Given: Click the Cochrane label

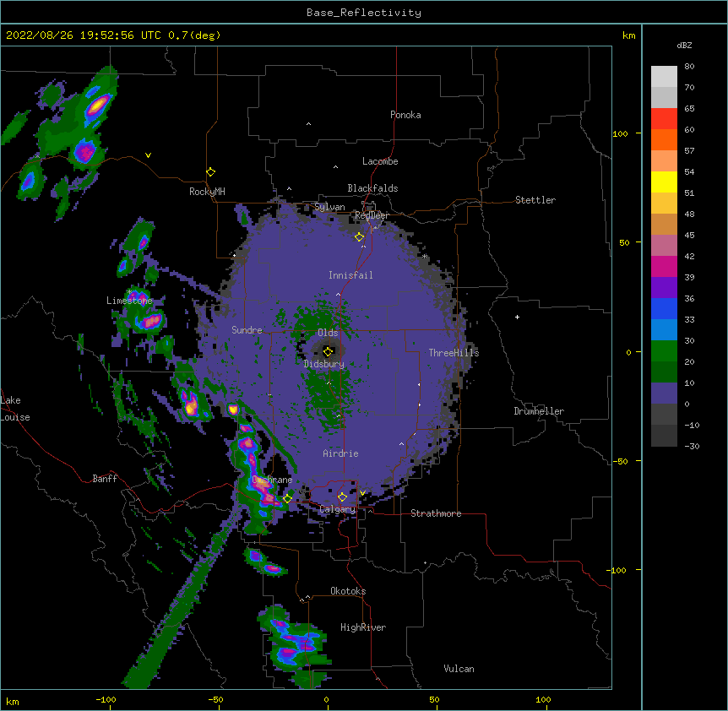Looking at the screenshot, I should point(273,480).
